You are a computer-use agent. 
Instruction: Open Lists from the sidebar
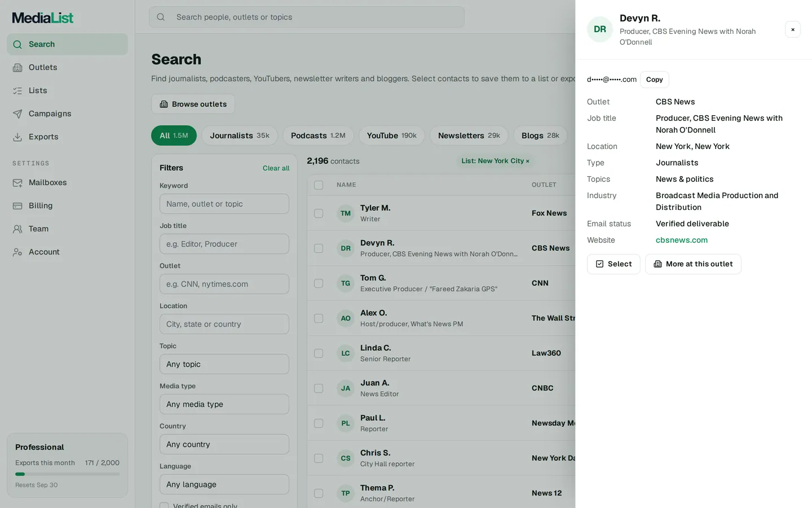[x=67, y=90]
